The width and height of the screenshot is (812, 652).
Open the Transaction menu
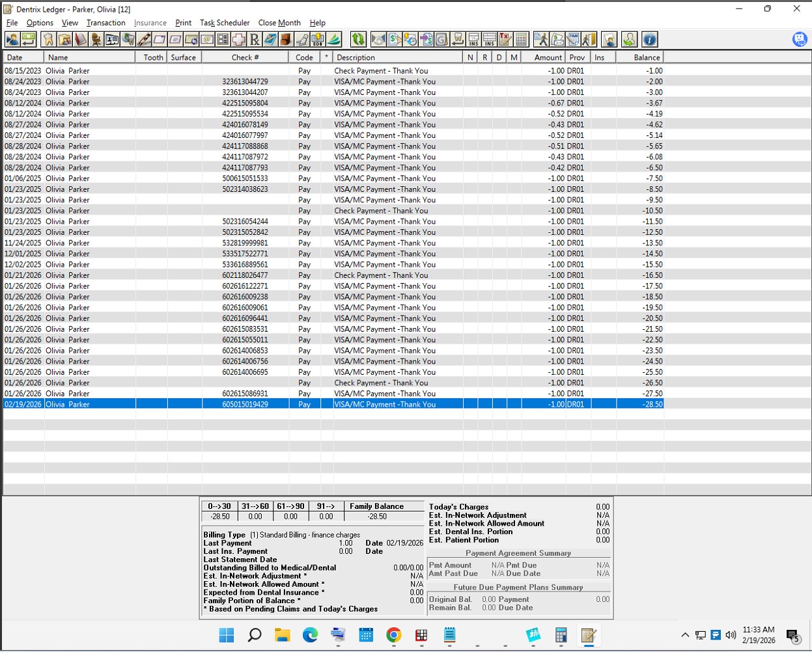105,23
